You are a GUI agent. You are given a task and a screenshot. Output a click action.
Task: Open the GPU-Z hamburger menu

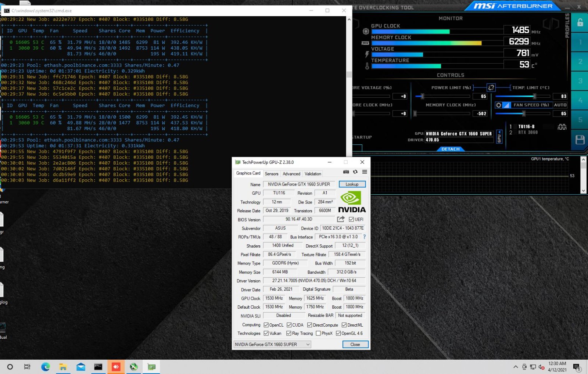[x=365, y=172]
